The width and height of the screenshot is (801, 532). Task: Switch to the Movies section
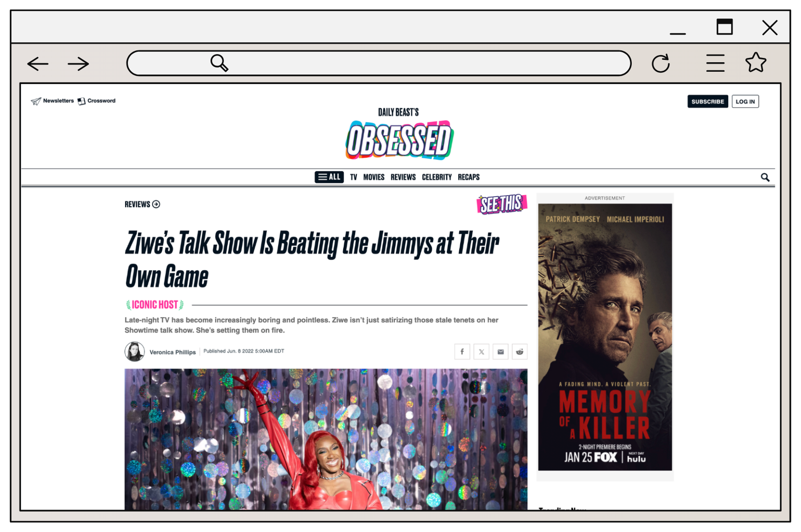[374, 177]
